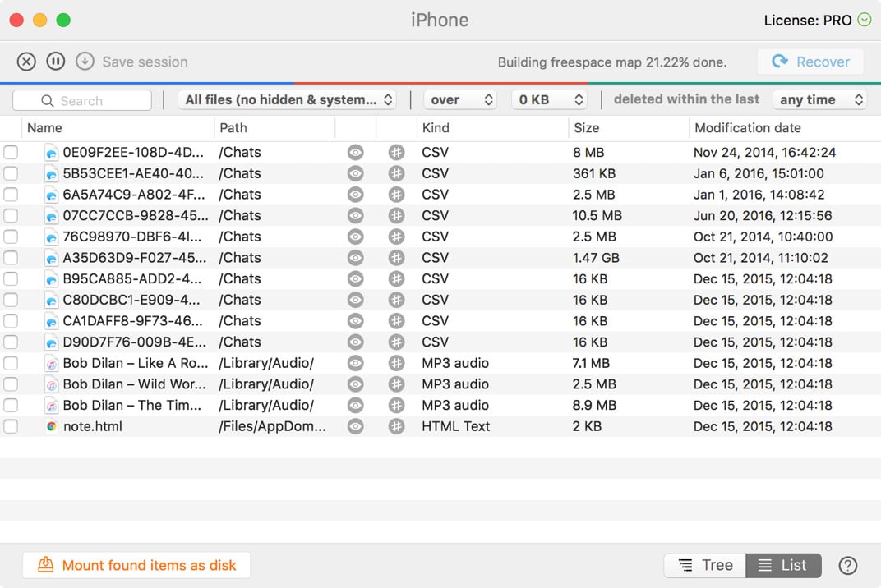Open the help question mark button
This screenshot has height=588, width=881.
click(x=848, y=566)
